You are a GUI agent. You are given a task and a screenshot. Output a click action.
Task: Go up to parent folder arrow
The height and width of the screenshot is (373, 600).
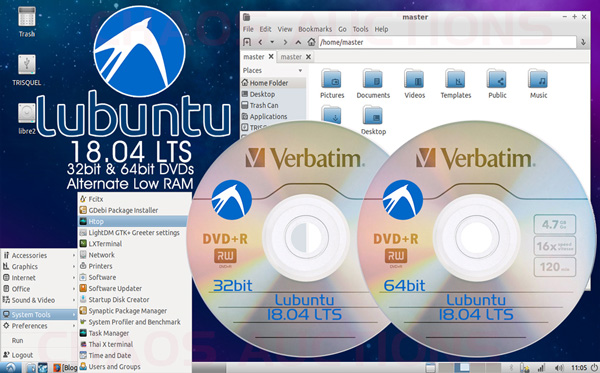pyautogui.click(x=298, y=42)
